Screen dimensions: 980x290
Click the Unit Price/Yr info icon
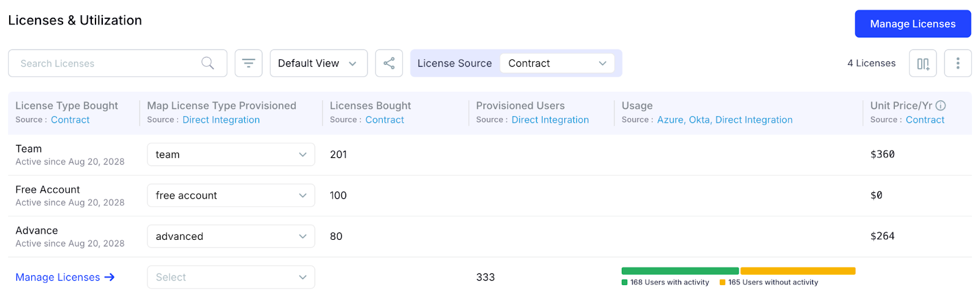pos(941,105)
